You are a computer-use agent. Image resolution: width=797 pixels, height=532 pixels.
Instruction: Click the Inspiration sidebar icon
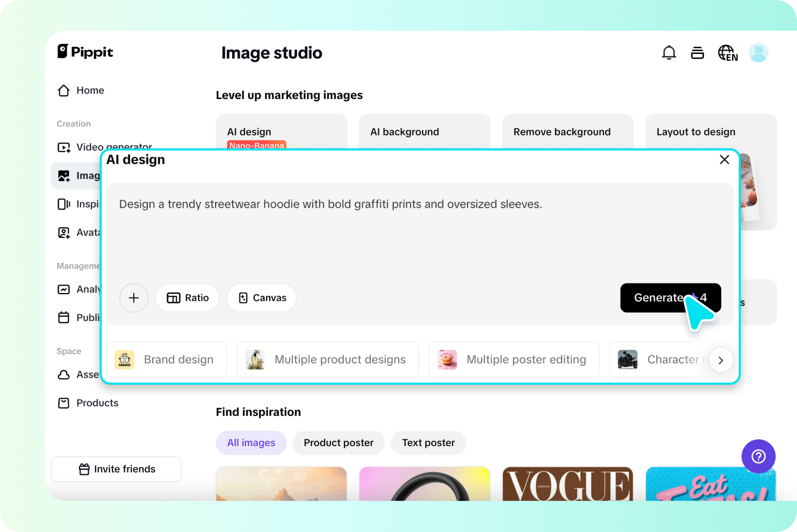coord(64,204)
